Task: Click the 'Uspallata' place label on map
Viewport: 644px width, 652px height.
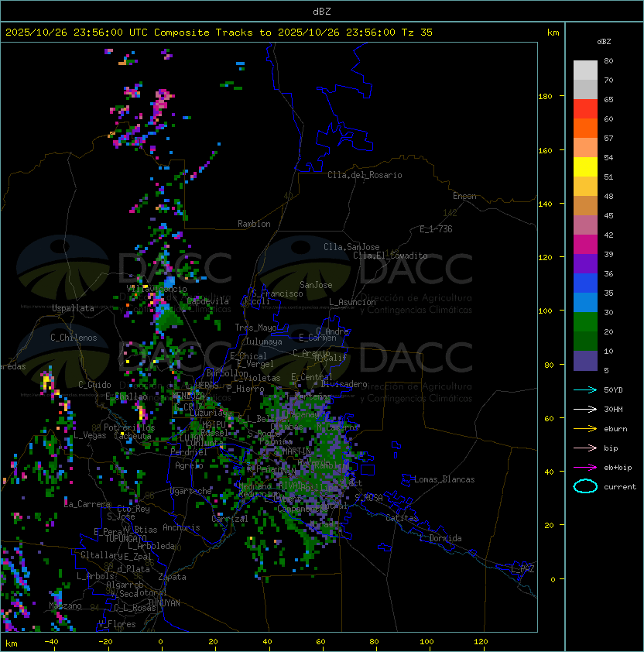Action: click(x=73, y=308)
